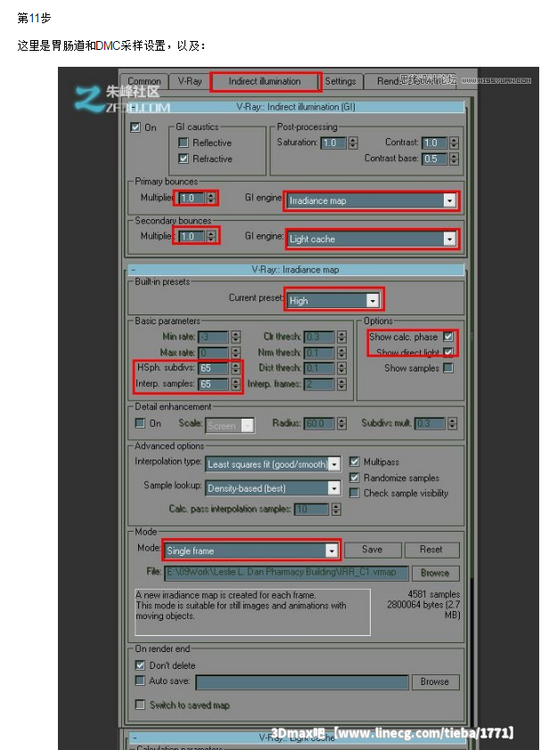The height and width of the screenshot is (750, 549).
Task: Enable Reflective GI caustics
Action: point(183,143)
